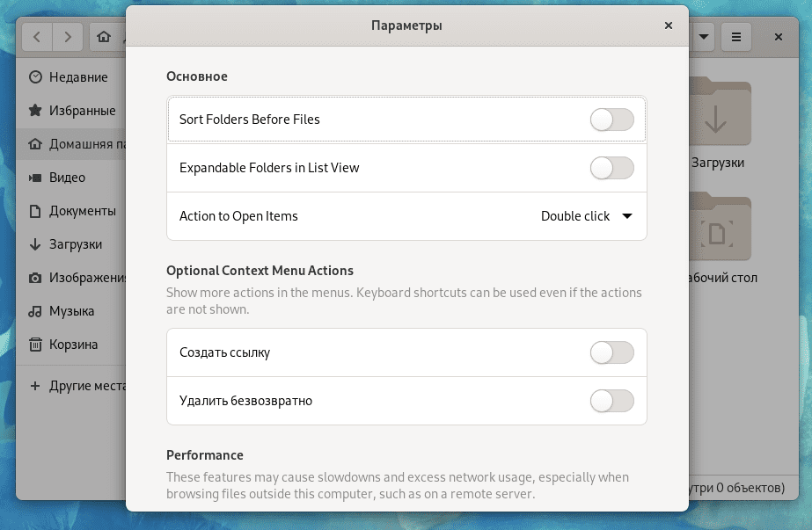Click the Видео camera icon
812x530 pixels.
coord(35,178)
